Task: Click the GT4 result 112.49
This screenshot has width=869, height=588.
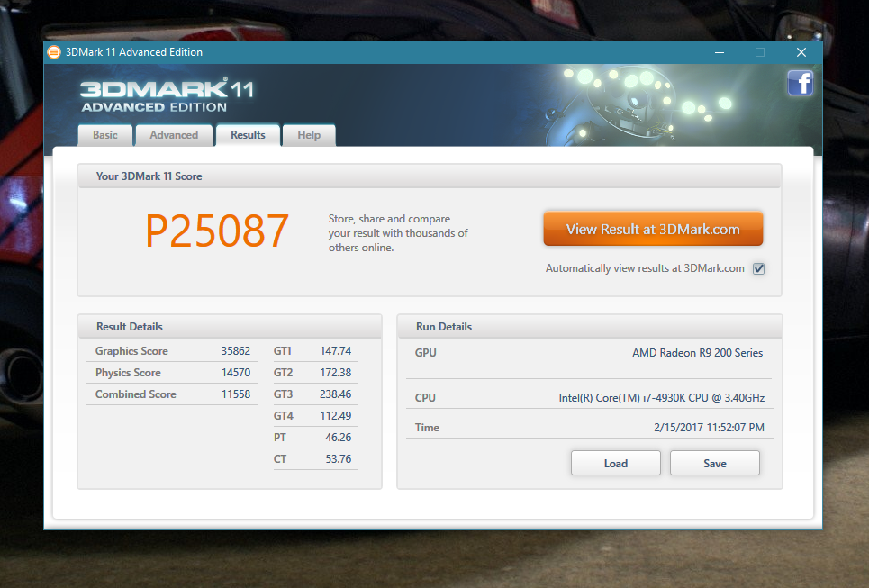Action: pyautogui.click(x=335, y=416)
